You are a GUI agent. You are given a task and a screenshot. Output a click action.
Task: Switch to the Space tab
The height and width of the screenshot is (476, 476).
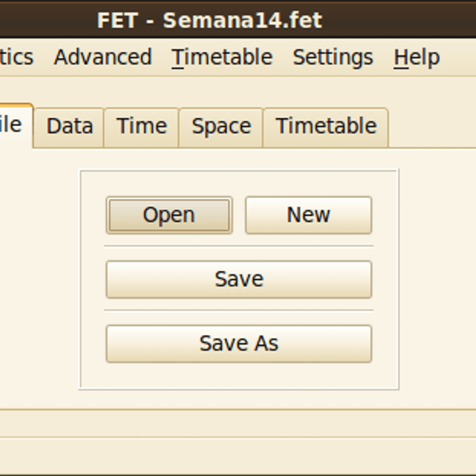221,127
